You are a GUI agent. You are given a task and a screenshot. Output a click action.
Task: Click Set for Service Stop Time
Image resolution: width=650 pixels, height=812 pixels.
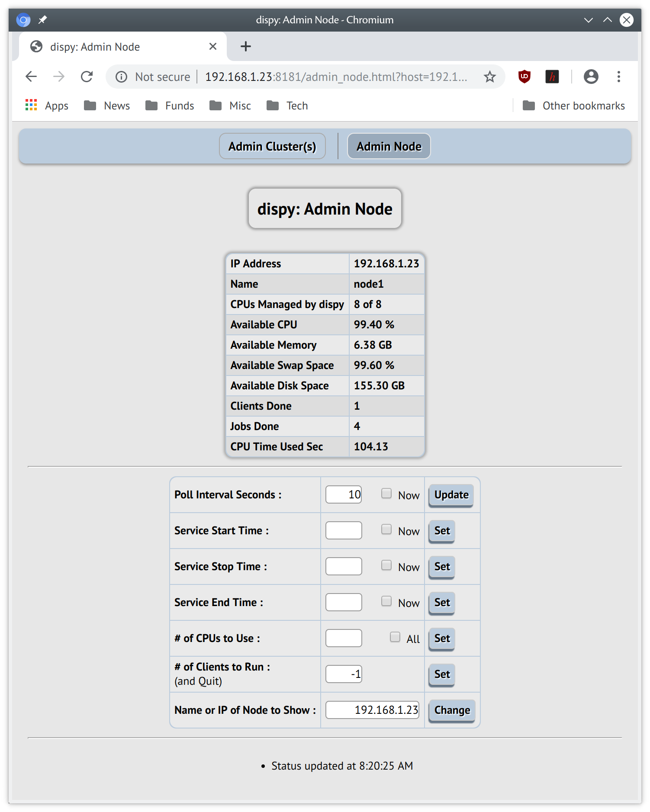click(442, 567)
